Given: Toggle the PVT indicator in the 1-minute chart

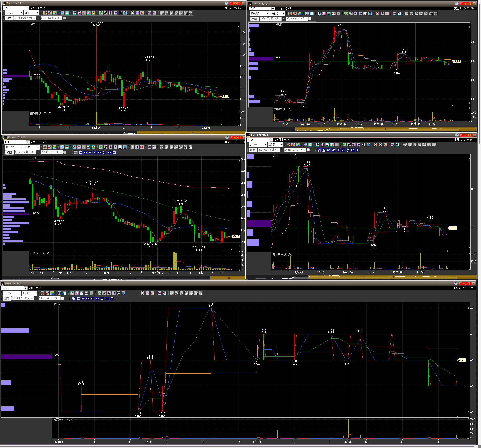Looking at the screenshot, I should [x=107, y=299].
